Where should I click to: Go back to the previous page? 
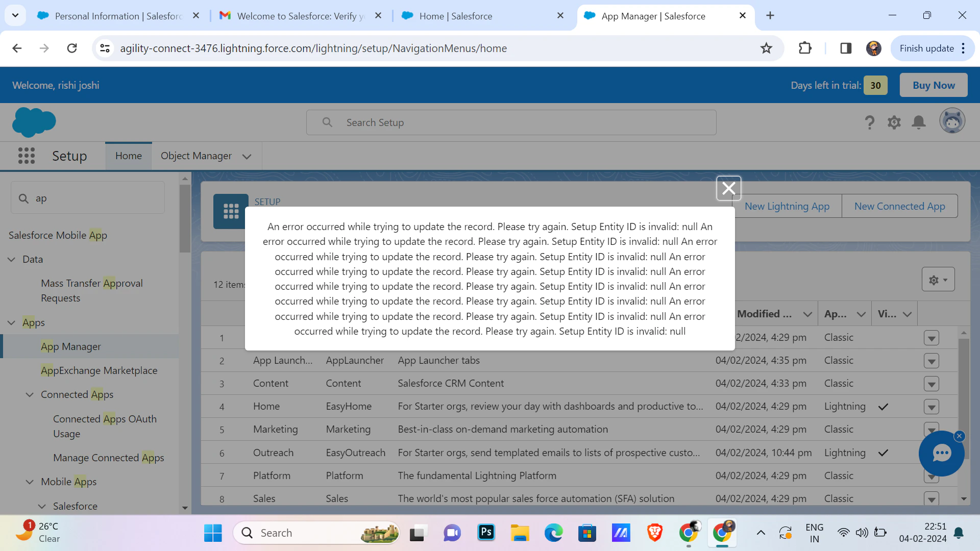17,48
